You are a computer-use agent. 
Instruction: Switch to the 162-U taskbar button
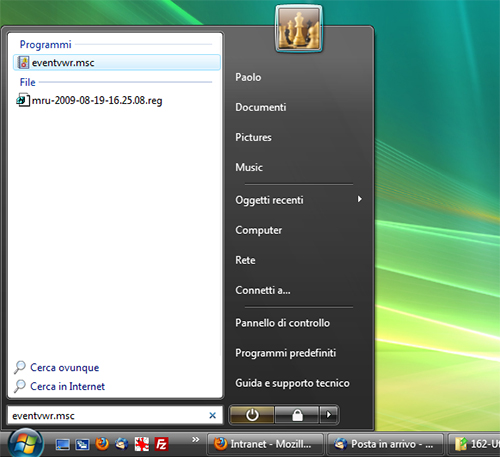[x=473, y=444]
